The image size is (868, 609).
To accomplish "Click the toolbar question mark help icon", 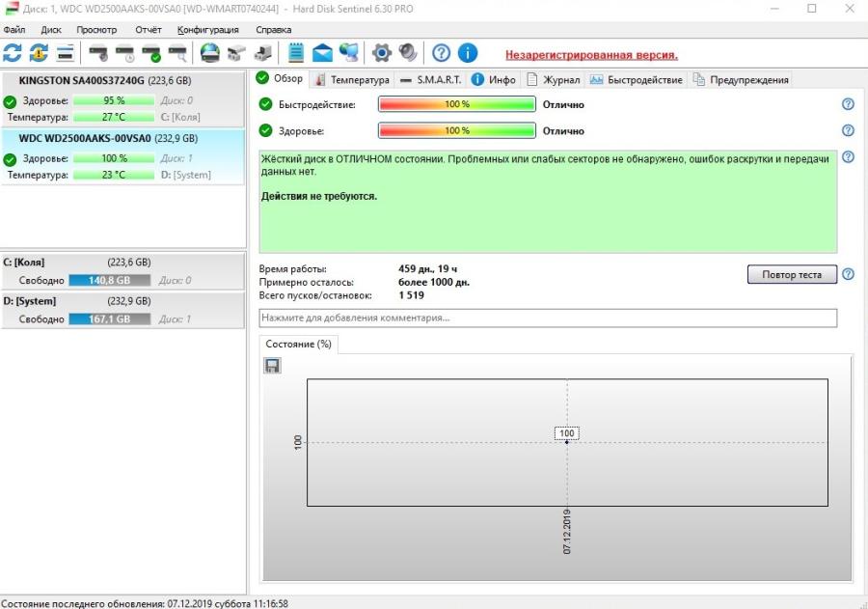I will click(x=441, y=53).
